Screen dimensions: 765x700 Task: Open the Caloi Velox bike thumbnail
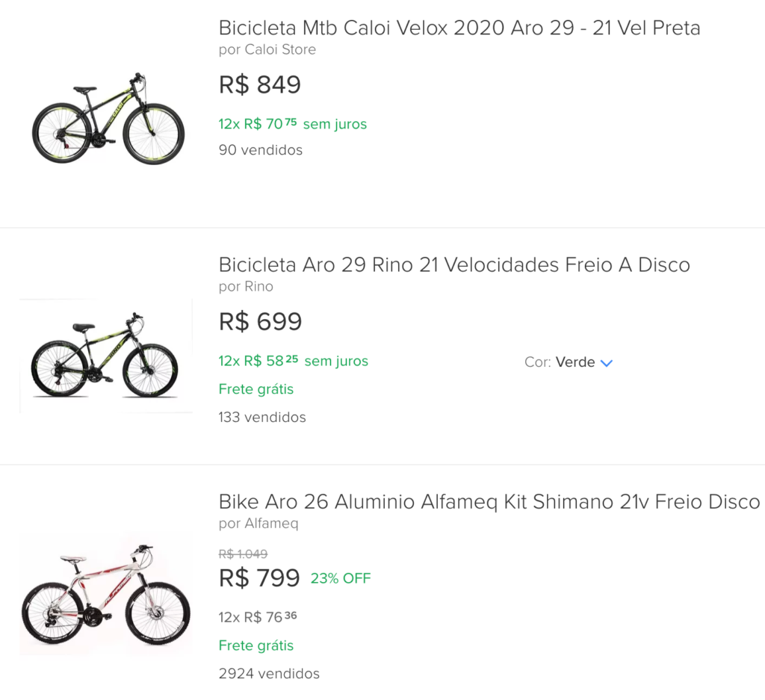coord(108,120)
